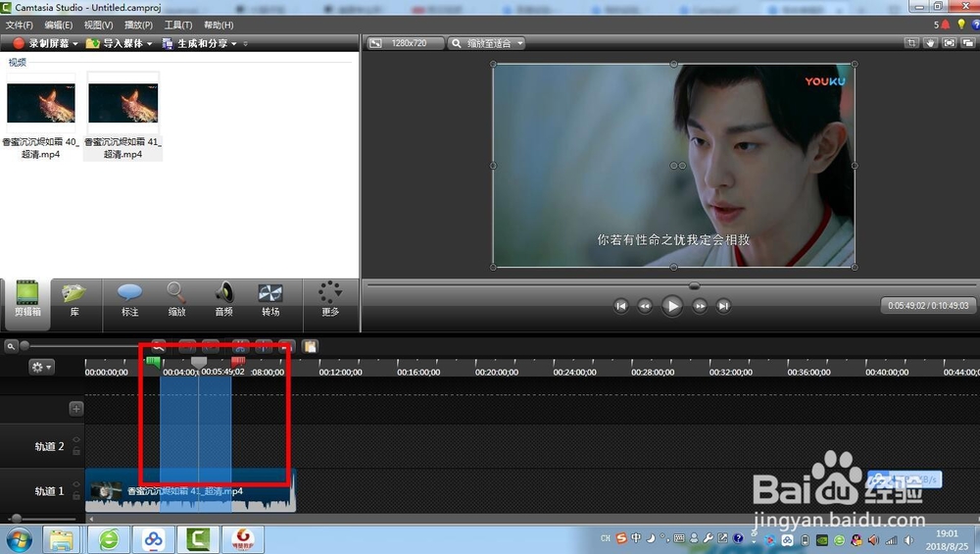Select the crop mode icon above preview
Screen dimensions: 980x554
(x=911, y=43)
